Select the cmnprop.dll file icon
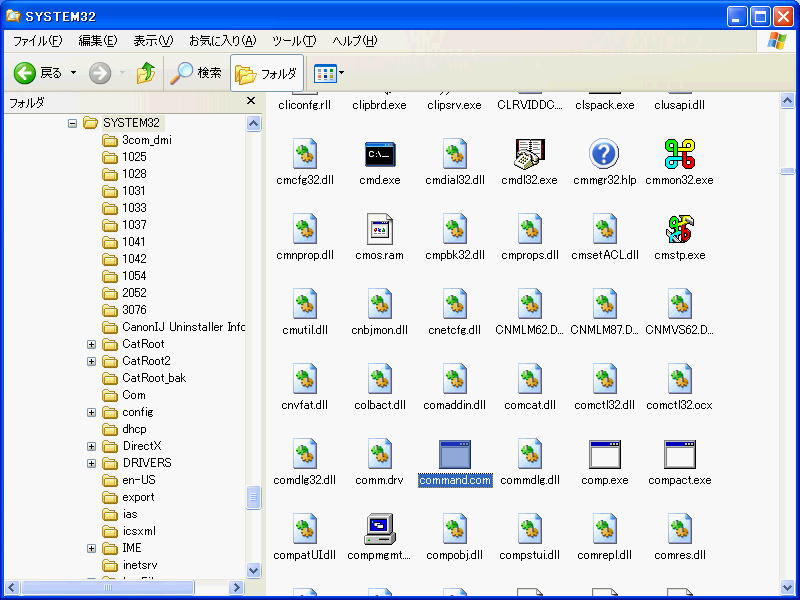This screenshot has height=600, width=800. click(x=305, y=229)
